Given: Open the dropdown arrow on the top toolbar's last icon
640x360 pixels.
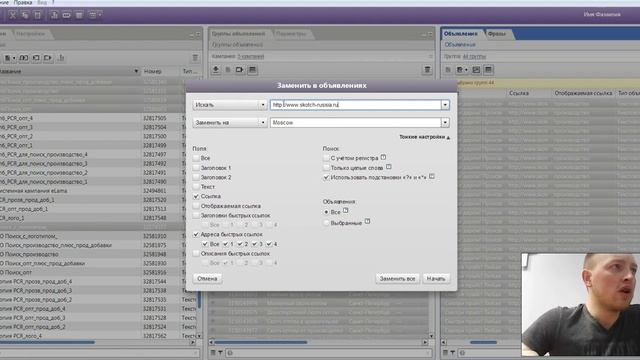Looking at the screenshot, I should pos(100,15).
